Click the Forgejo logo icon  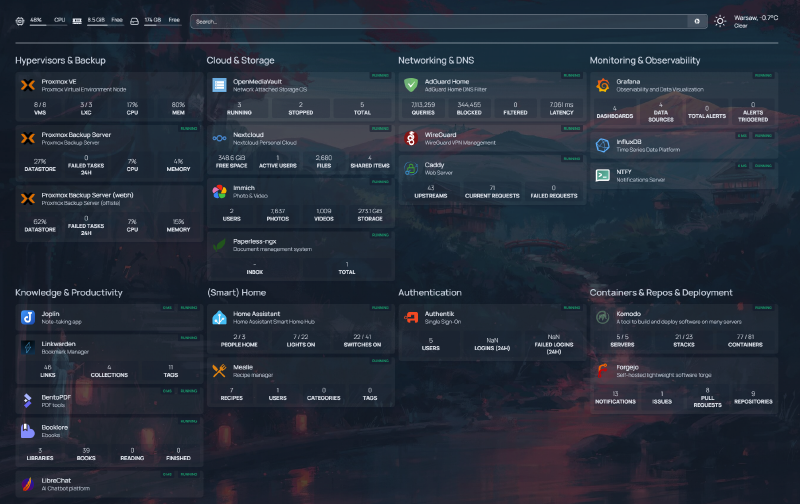tap(603, 371)
